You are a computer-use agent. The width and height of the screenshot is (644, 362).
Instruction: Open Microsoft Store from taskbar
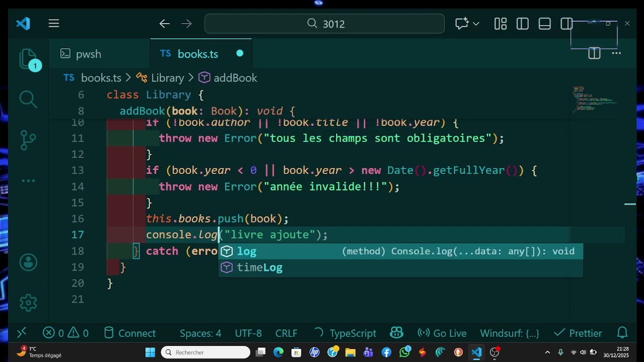click(x=296, y=352)
